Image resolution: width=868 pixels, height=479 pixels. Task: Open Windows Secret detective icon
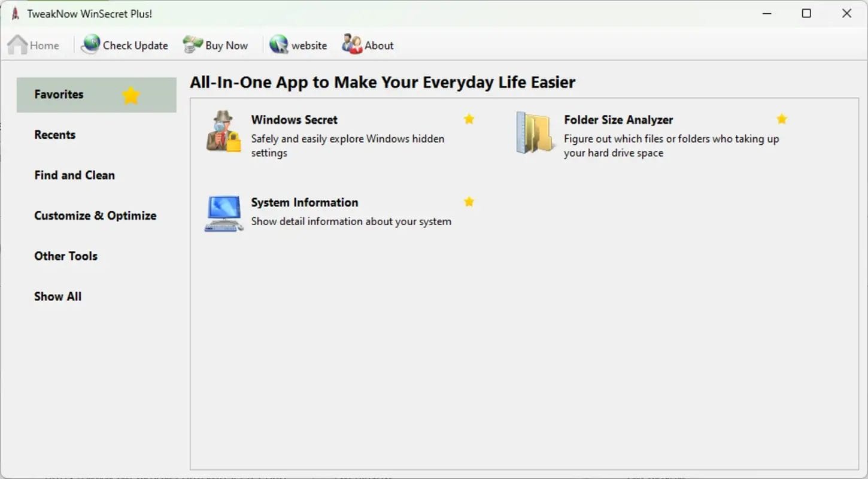pos(223,132)
